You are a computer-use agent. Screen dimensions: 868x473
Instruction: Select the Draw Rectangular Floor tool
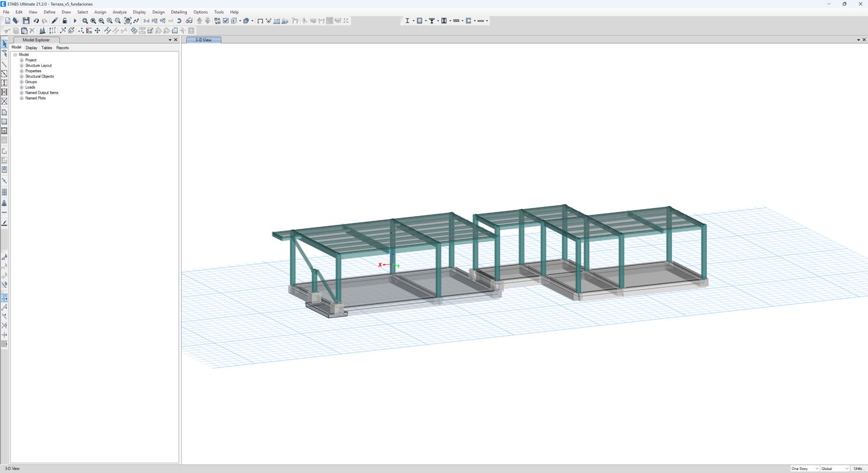coord(4,122)
